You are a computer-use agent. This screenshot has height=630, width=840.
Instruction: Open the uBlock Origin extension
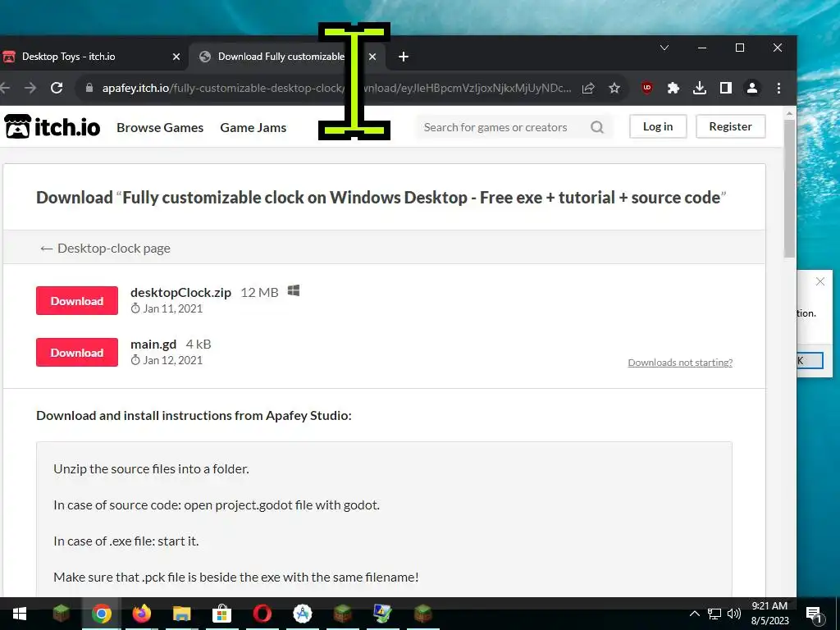[x=647, y=88]
